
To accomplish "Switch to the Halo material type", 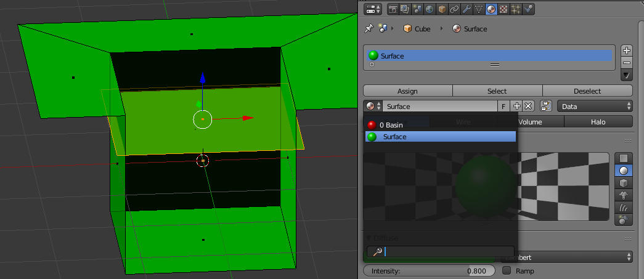I will (x=598, y=122).
